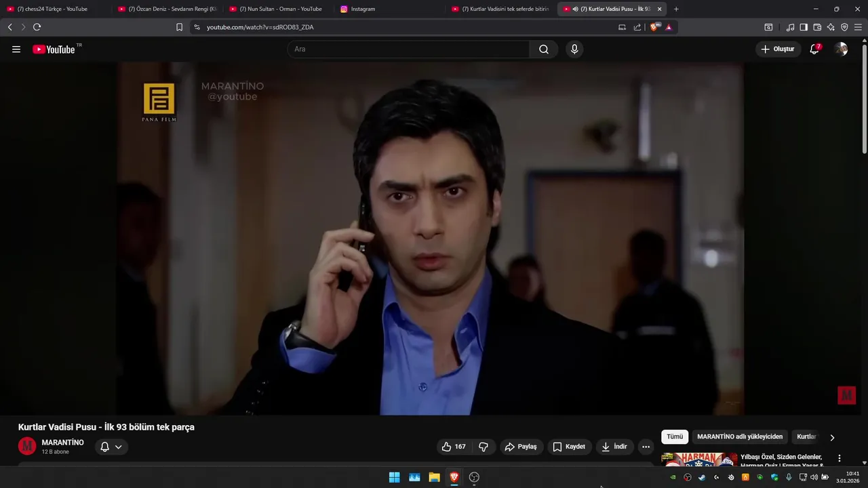Dislike the video
This screenshot has height=488, width=868.
(484, 447)
